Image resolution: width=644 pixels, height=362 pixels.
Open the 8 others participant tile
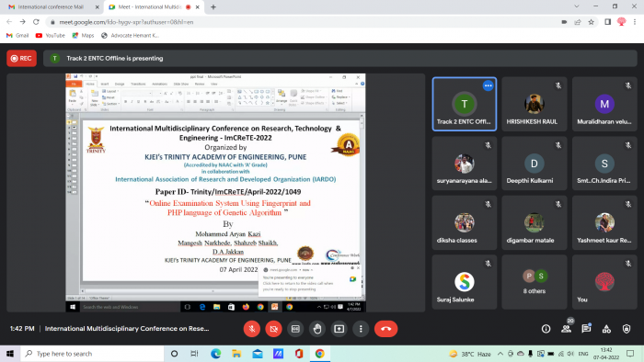coord(535,282)
